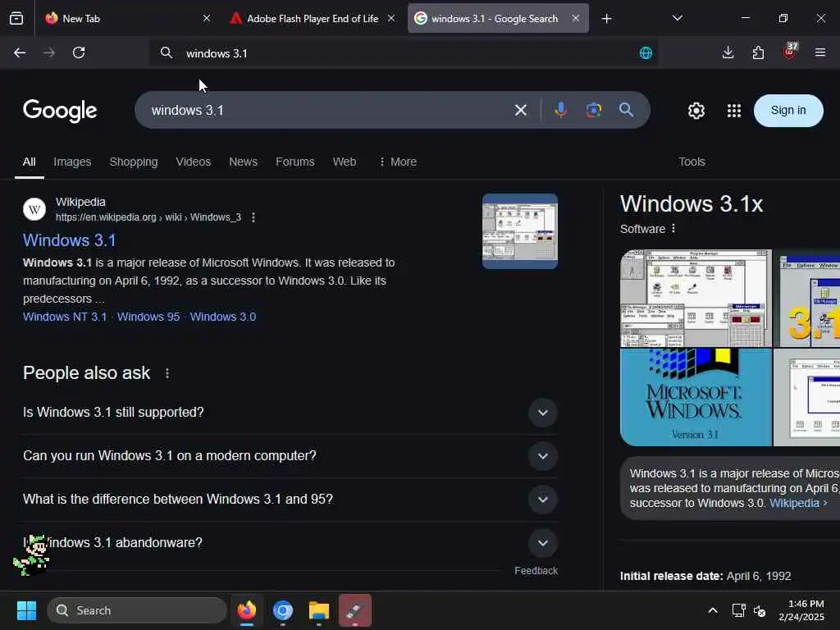Open more options for Wikipedia result
Screen dimensions: 840x630
click(x=253, y=217)
